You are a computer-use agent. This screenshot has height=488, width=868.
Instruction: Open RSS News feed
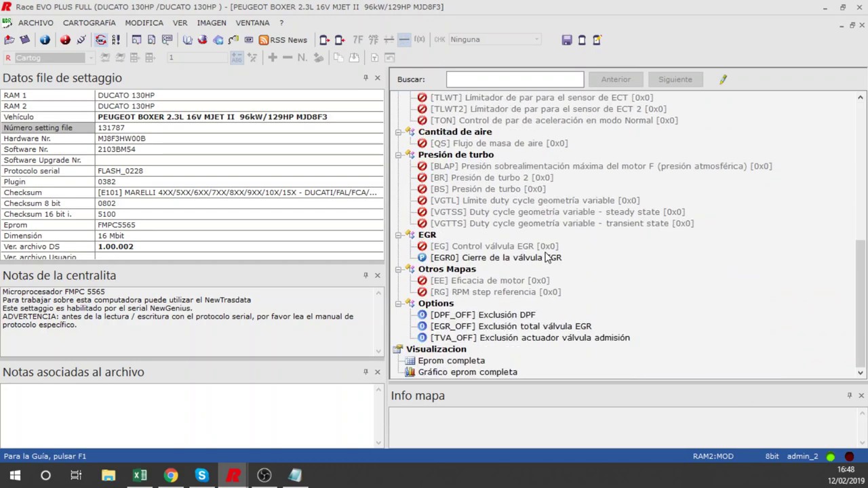tap(283, 40)
